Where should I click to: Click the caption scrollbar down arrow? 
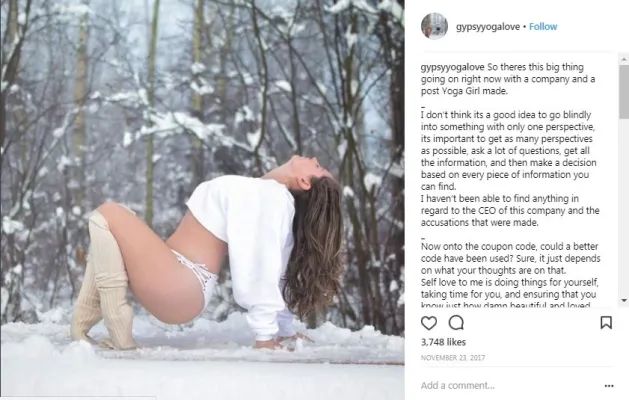[x=624, y=301]
